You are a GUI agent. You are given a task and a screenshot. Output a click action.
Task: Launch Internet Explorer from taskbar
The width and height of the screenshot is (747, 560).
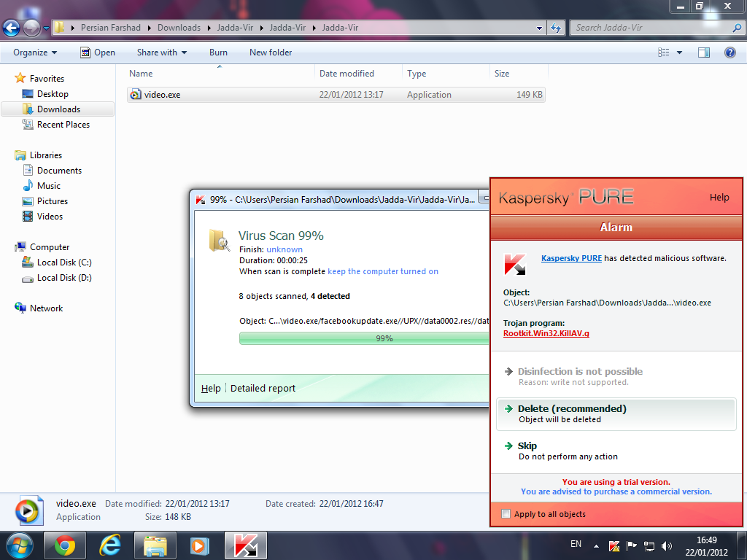click(x=110, y=545)
